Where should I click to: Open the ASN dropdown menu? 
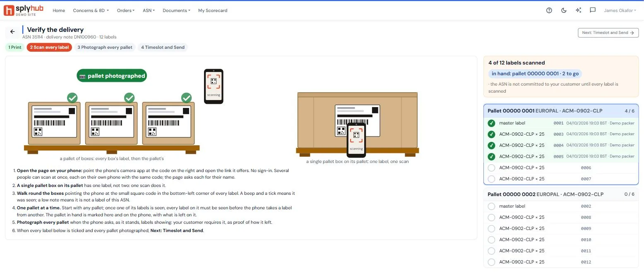pos(149,10)
